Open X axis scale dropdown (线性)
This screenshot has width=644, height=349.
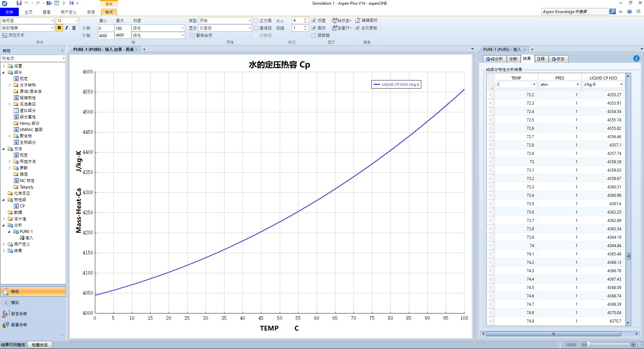coord(183,28)
